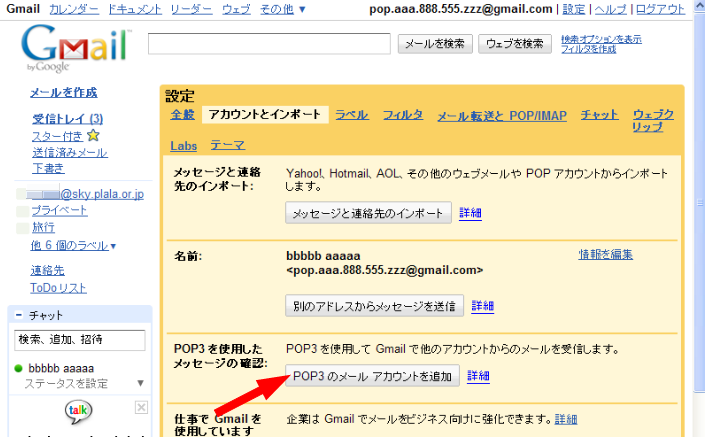Switch to the ラベル tab
The height and width of the screenshot is (437, 705).
tap(352, 115)
